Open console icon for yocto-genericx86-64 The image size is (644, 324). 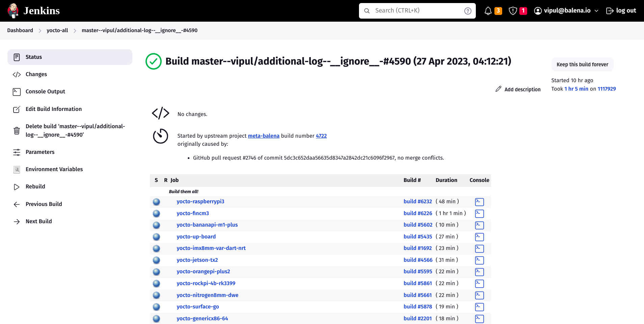480,319
